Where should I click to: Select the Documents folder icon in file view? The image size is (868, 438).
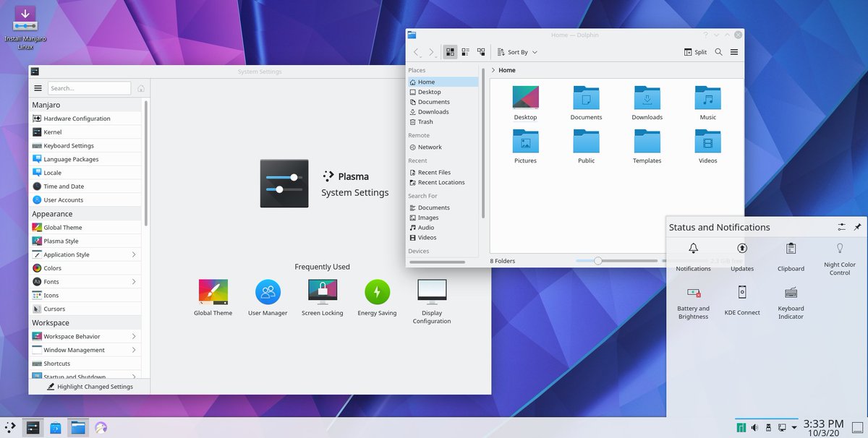[586, 98]
